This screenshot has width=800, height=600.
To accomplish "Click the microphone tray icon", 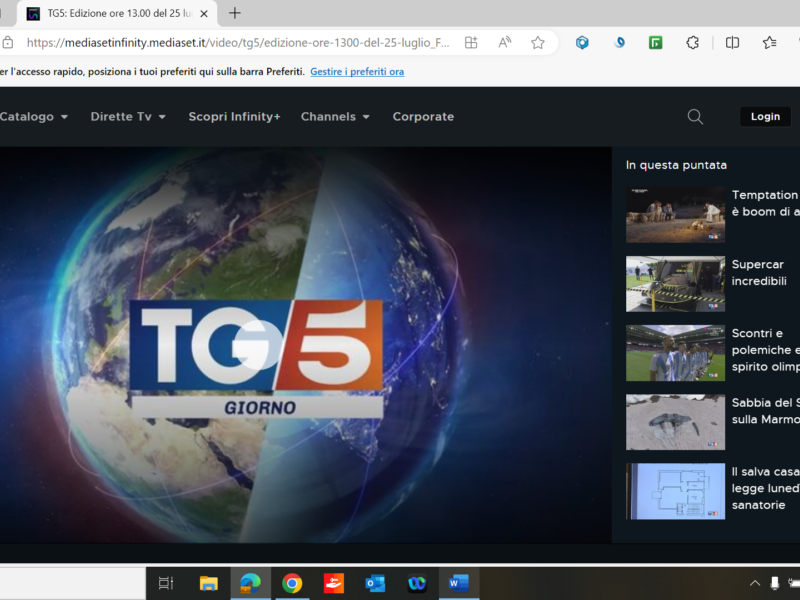I will tap(774, 583).
